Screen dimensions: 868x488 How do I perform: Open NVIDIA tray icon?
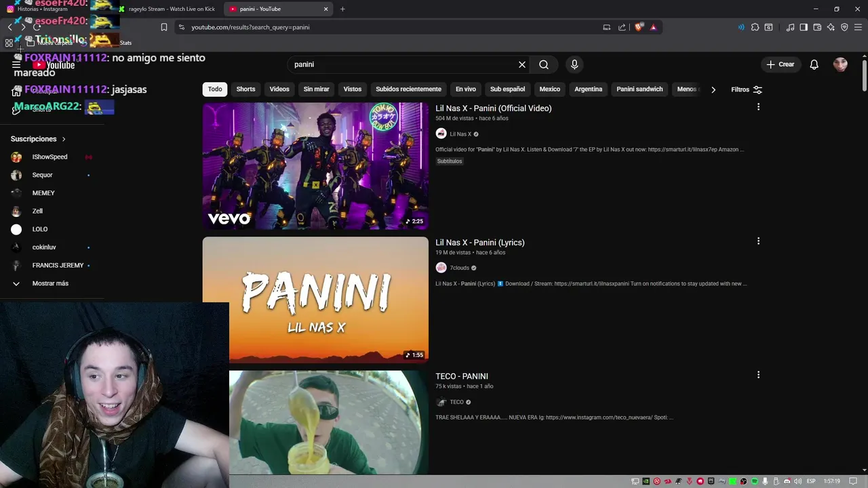point(646,481)
